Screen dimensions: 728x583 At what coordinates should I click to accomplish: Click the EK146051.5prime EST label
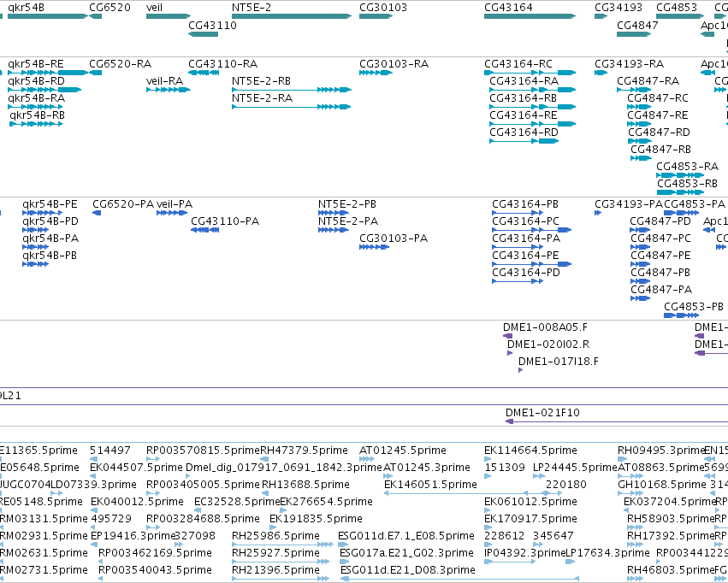pos(430,485)
